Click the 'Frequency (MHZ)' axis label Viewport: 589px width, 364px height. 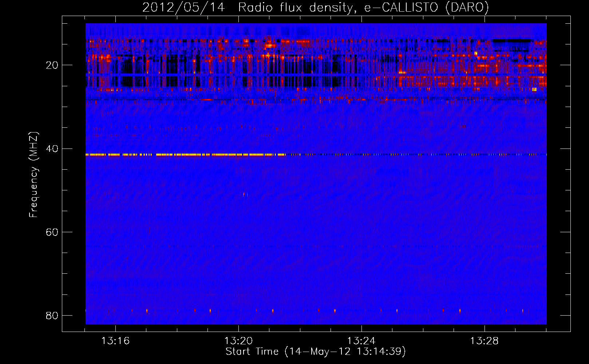coord(33,175)
